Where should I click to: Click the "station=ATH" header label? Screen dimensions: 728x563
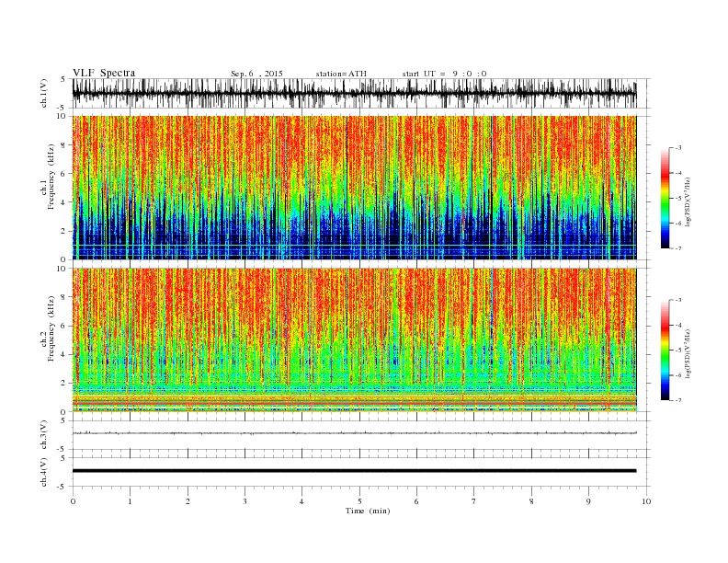click(341, 74)
